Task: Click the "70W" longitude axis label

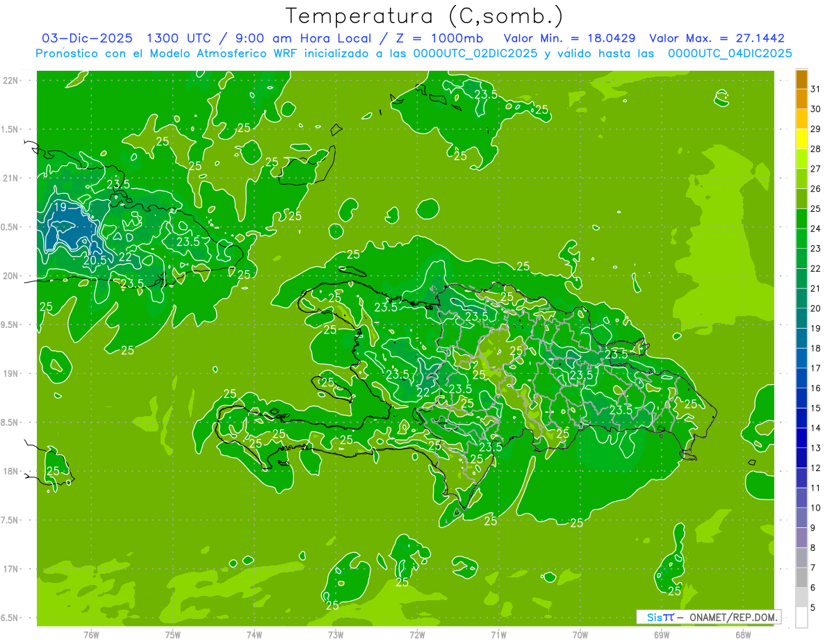Action: tap(580, 634)
